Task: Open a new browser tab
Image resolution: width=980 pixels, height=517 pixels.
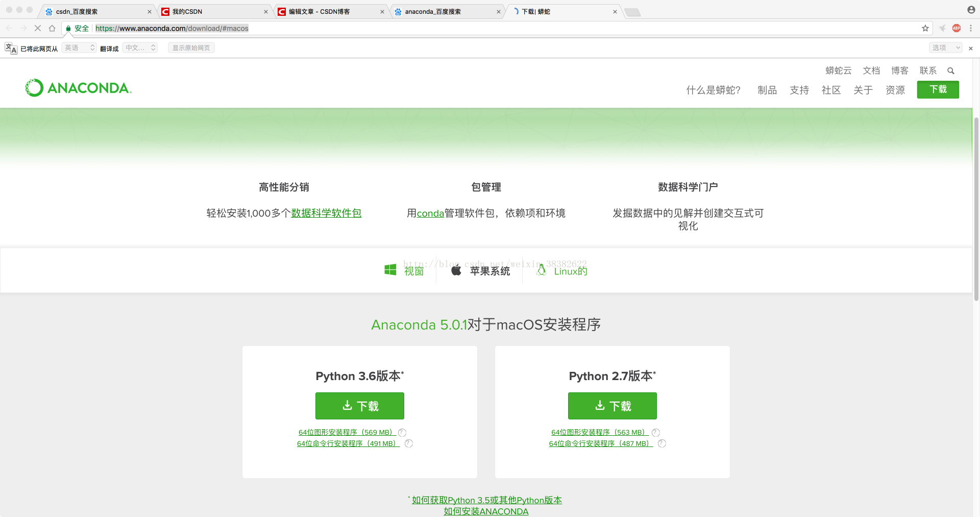Action: [x=632, y=12]
